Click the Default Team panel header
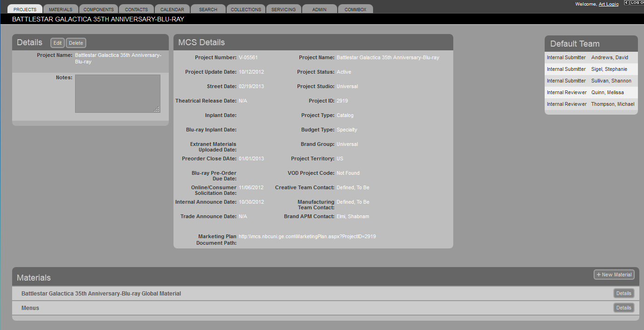This screenshot has height=330, width=644. [591, 44]
